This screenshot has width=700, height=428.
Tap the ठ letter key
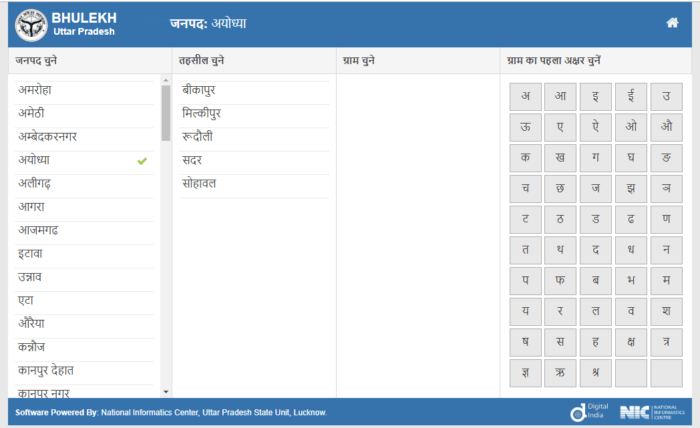pyautogui.click(x=560, y=220)
